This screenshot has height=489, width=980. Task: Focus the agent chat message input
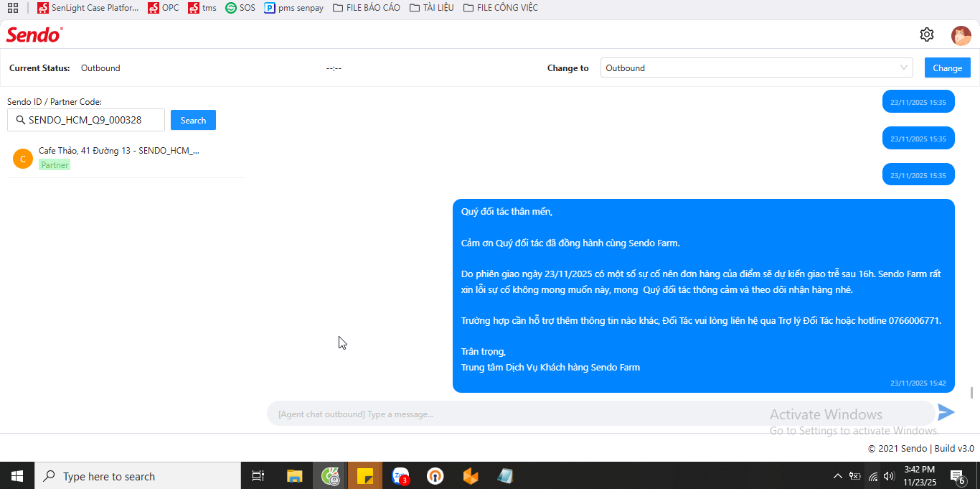click(x=601, y=414)
